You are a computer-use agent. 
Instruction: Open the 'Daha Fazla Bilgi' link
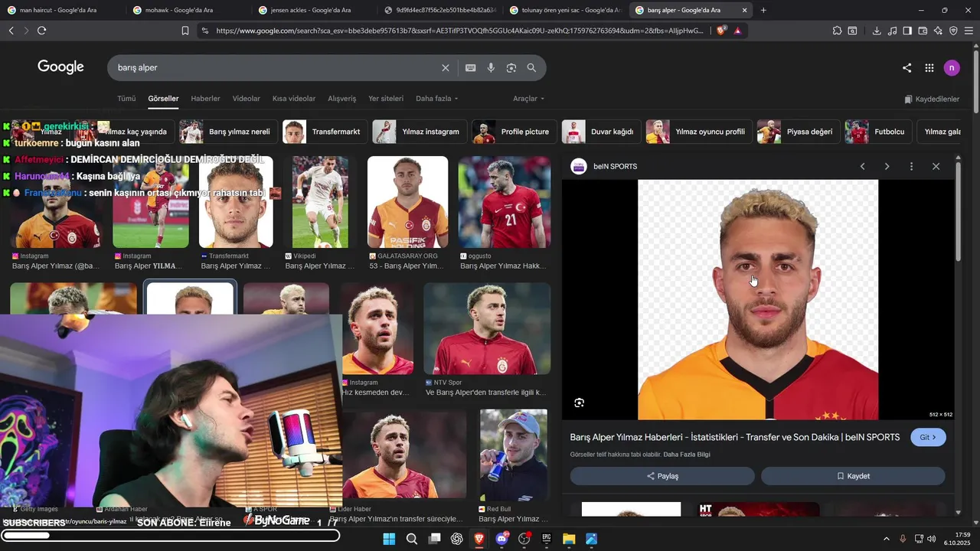pyautogui.click(x=687, y=455)
